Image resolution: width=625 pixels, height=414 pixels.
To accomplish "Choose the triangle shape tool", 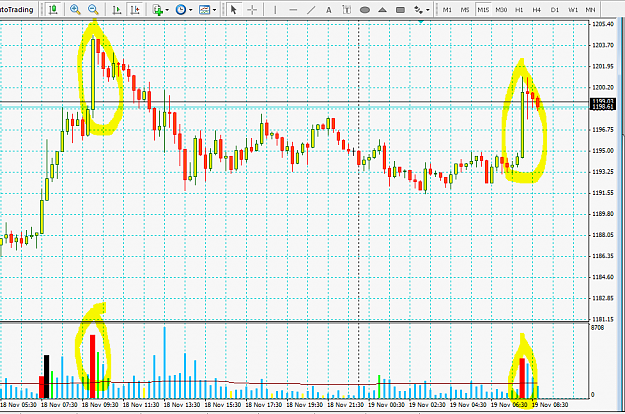I will (382, 10).
